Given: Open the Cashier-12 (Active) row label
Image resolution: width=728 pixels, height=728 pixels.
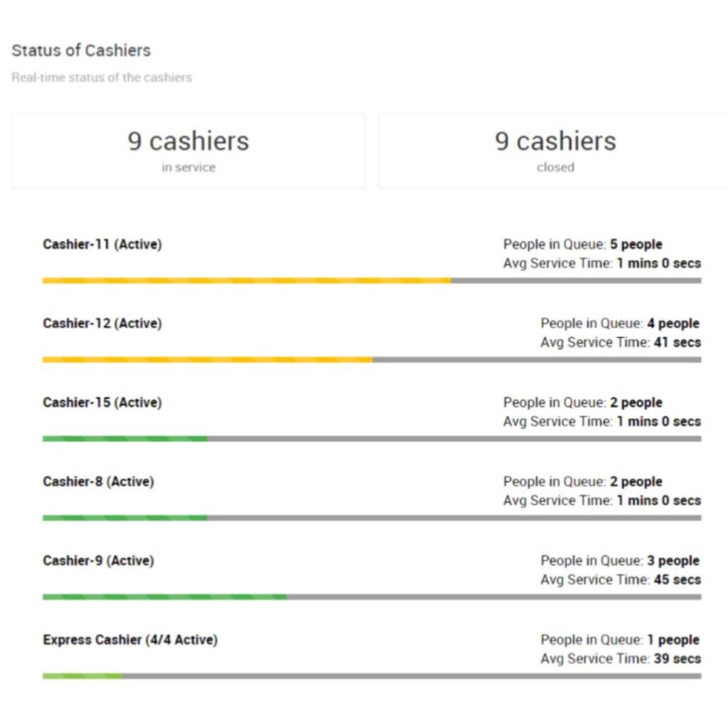Looking at the screenshot, I should coord(102,323).
